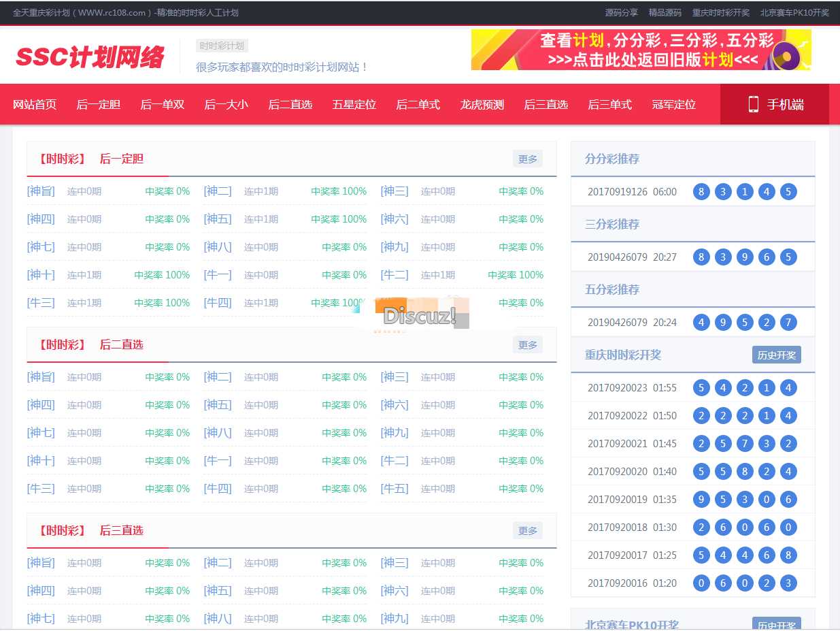The image size is (840, 631).
Task: Select draw 20170920019 01:35 row
Action: 692,500
